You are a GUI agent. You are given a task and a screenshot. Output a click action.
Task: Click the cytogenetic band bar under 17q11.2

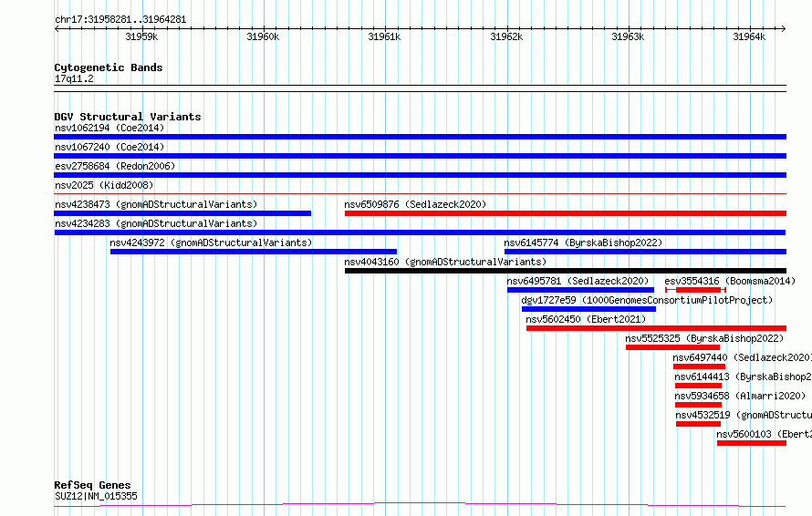pos(420,88)
